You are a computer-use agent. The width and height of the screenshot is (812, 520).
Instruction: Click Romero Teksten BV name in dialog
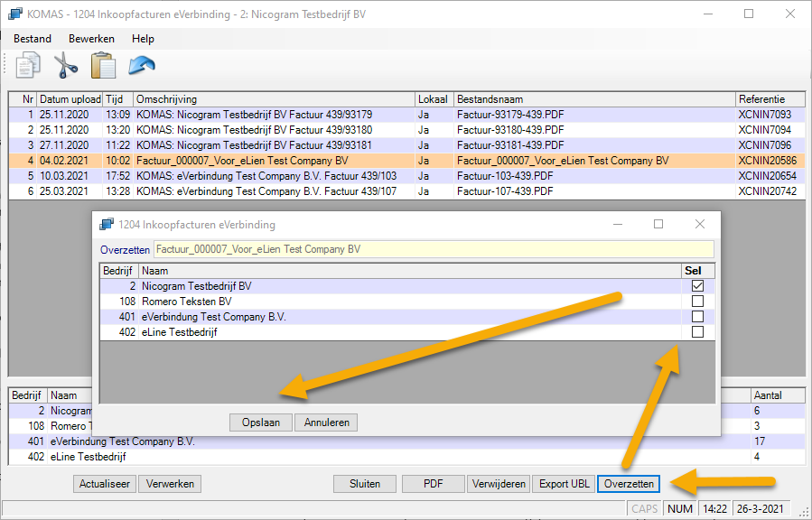pyautogui.click(x=187, y=302)
